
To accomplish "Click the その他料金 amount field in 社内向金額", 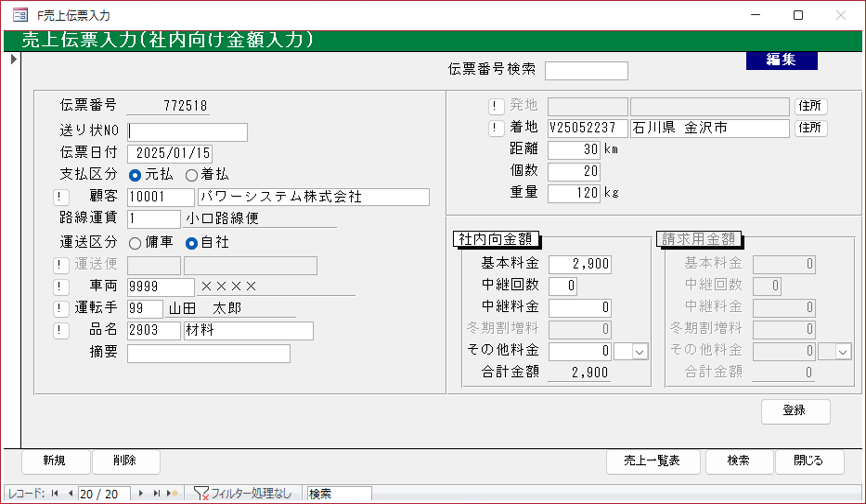I will coord(580,351).
